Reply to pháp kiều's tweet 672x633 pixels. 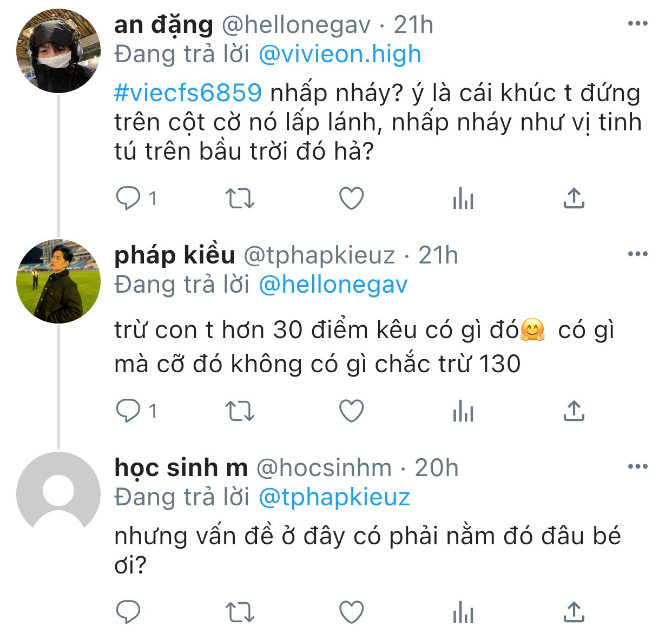tap(129, 411)
